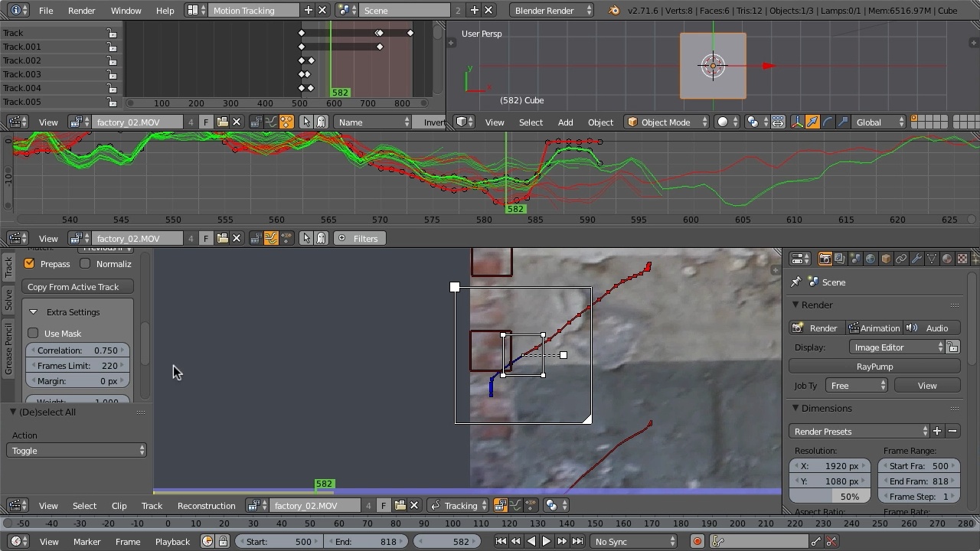The image size is (980, 551).
Task: Open the Help menu
Action: [x=165, y=11]
